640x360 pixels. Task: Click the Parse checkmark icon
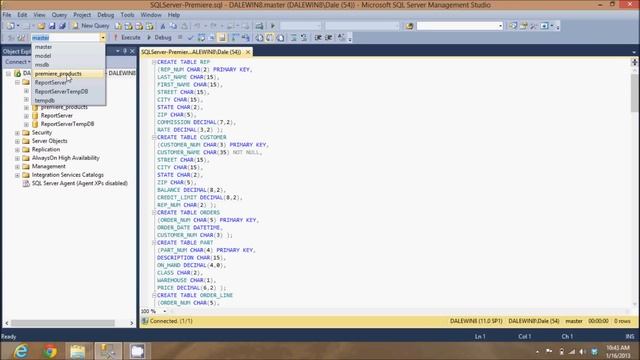pos(190,38)
